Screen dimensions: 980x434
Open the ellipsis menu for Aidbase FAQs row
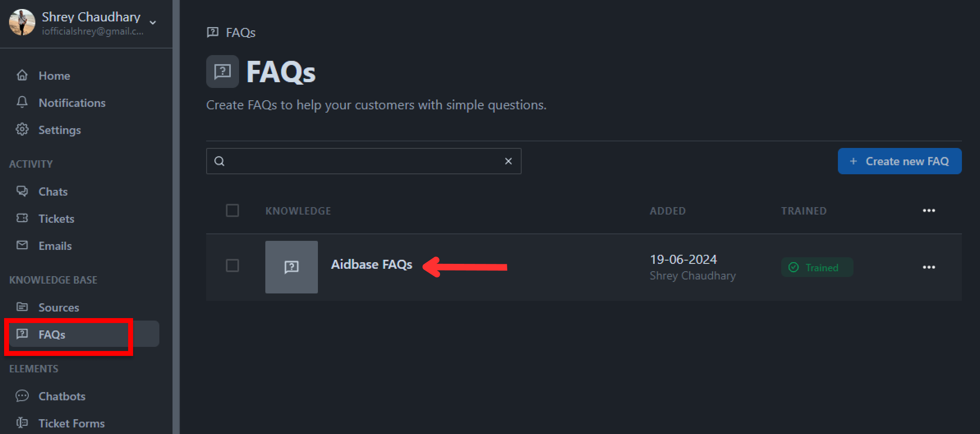pos(929,267)
